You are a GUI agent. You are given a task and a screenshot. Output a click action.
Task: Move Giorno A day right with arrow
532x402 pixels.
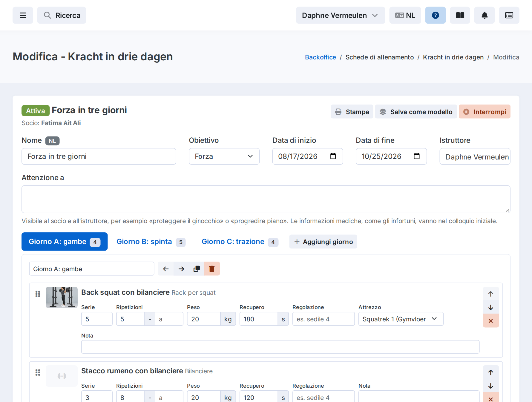tap(181, 269)
